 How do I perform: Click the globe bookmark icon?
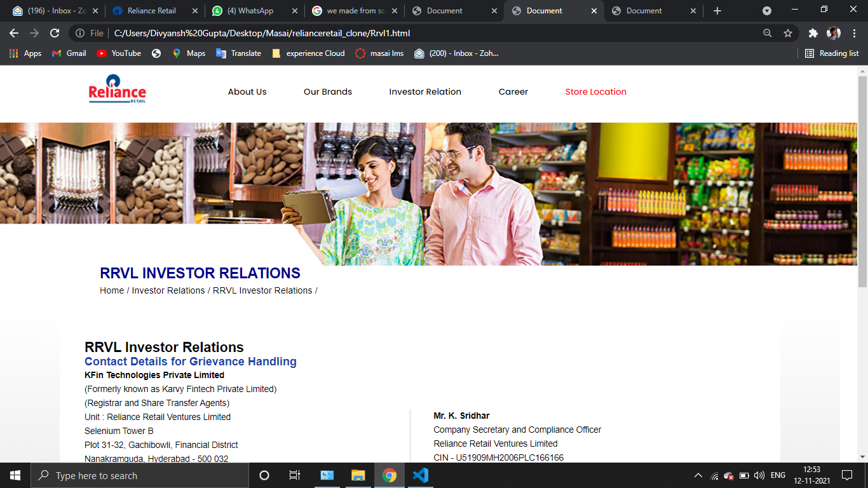[156, 53]
